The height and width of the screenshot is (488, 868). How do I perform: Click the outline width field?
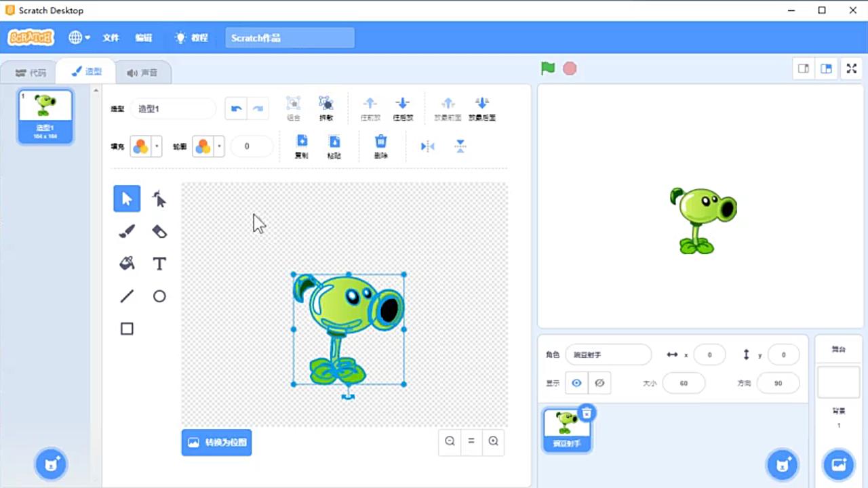[x=252, y=146]
